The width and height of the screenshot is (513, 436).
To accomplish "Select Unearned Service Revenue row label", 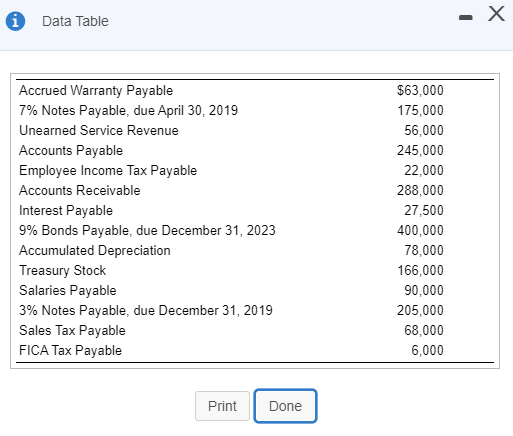I will 99,130.
